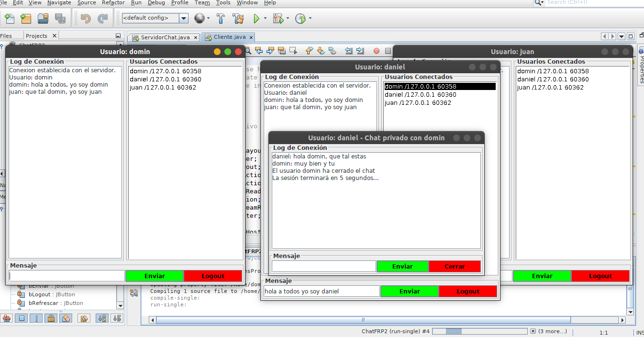Click the find previous occurrence editor icon
Image resolution: width=644 pixels, height=337 pixels.
pyautogui.click(x=260, y=50)
